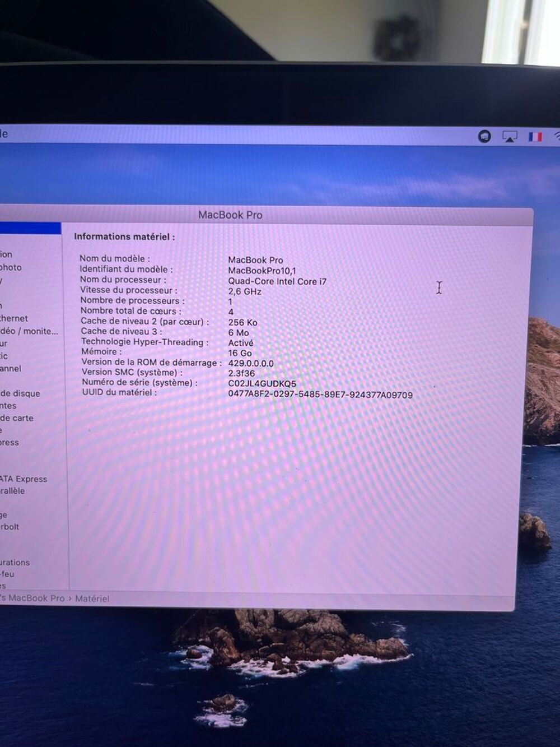
Task: Open the AirPlay display menu icon
Action: tap(510, 137)
